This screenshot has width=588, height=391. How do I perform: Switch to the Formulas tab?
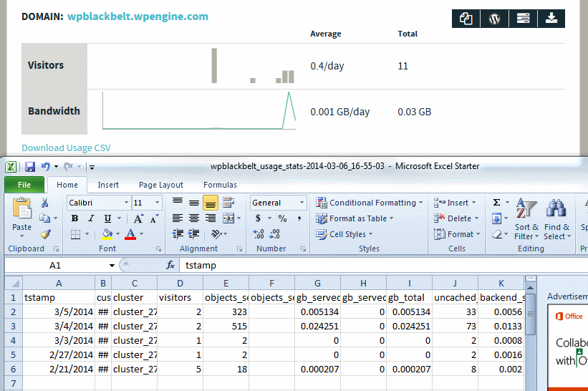[x=220, y=185]
